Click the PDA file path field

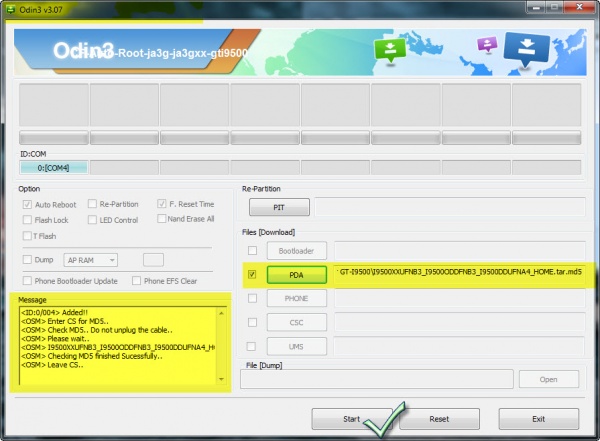tap(460, 272)
